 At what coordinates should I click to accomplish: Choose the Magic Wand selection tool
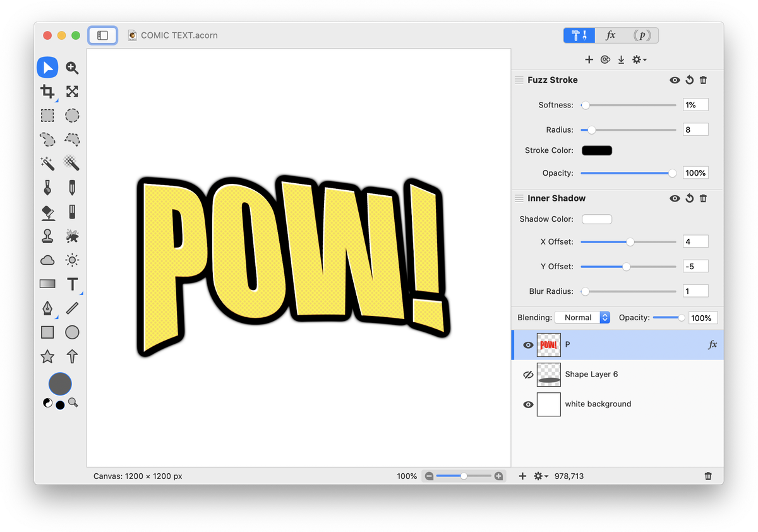tap(47, 164)
